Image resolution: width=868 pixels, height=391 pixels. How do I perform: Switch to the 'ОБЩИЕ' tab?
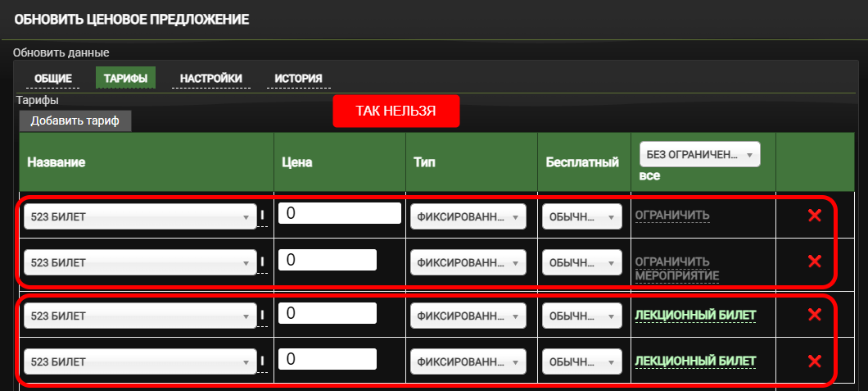pyautogui.click(x=53, y=79)
